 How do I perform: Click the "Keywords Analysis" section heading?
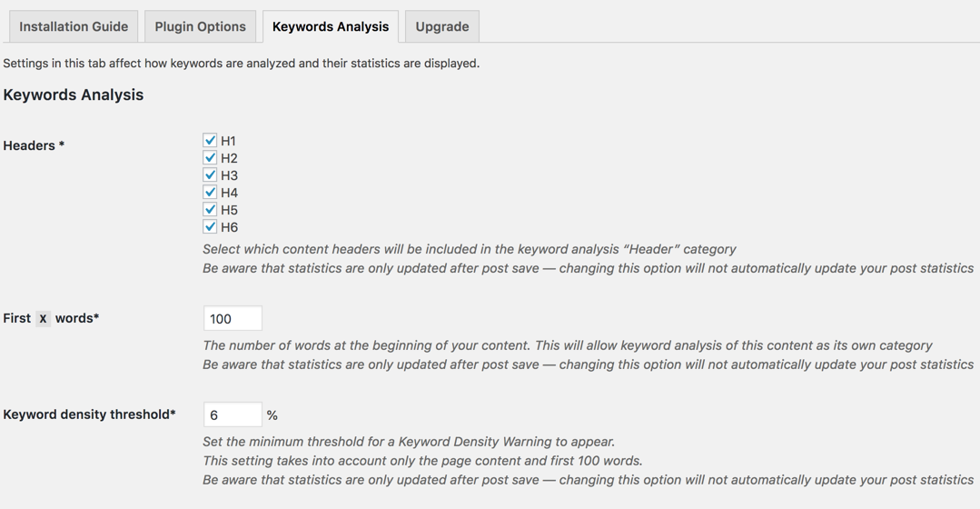tap(74, 95)
